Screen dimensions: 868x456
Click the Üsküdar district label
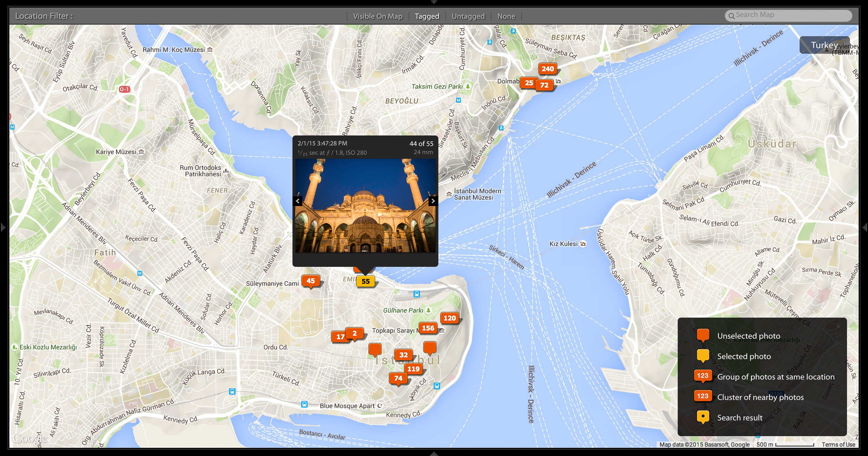[x=772, y=144]
